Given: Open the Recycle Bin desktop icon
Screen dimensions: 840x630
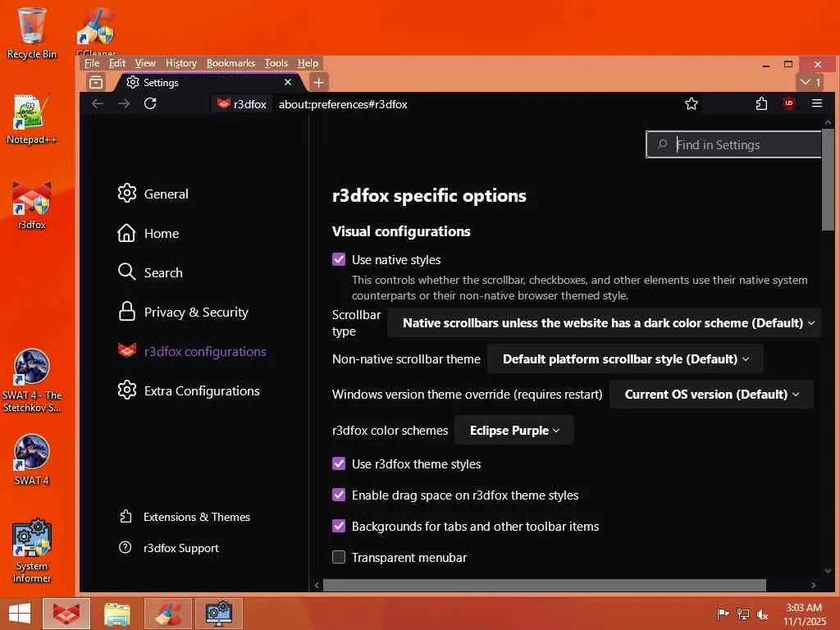Looking at the screenshot, I should (x=32, y=33).
